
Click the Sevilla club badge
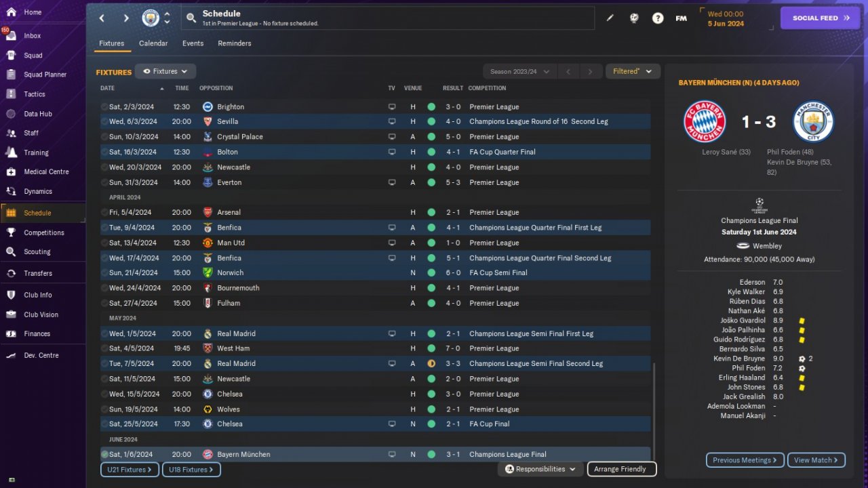(x=208, y=122)
